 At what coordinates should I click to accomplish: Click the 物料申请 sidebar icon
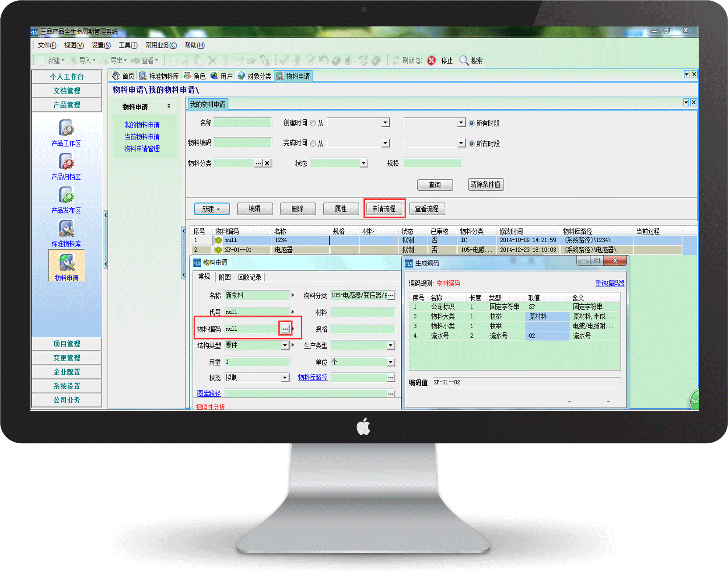[66, 263]
